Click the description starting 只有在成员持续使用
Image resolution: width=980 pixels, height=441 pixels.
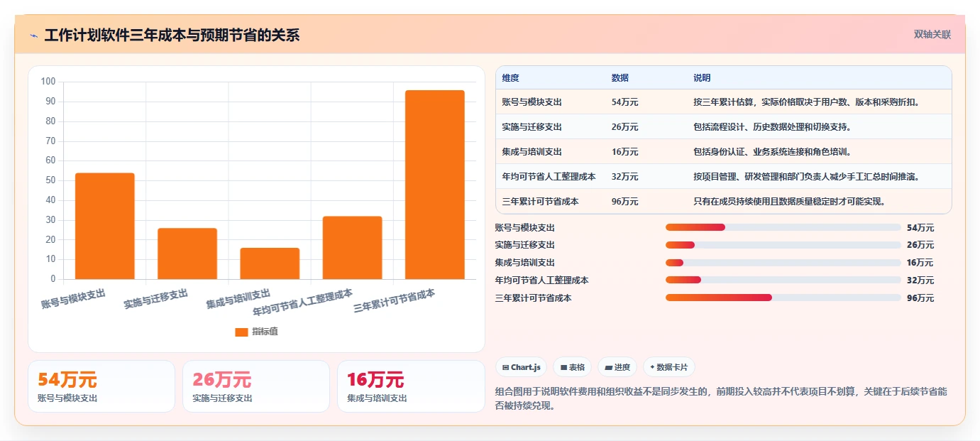pyautogui.click(x=790, y=202)
